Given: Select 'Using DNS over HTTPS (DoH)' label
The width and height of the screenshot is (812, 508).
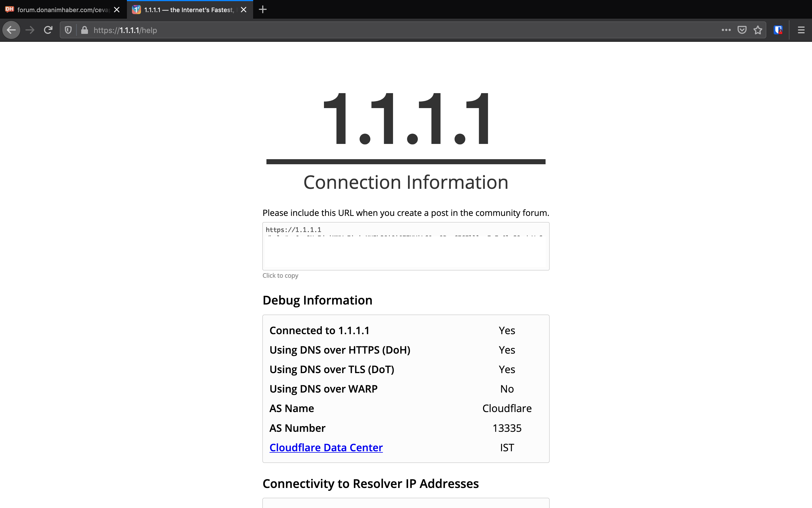Looking at the screenshot, I should pyautogui.click(x=340, y=350).
